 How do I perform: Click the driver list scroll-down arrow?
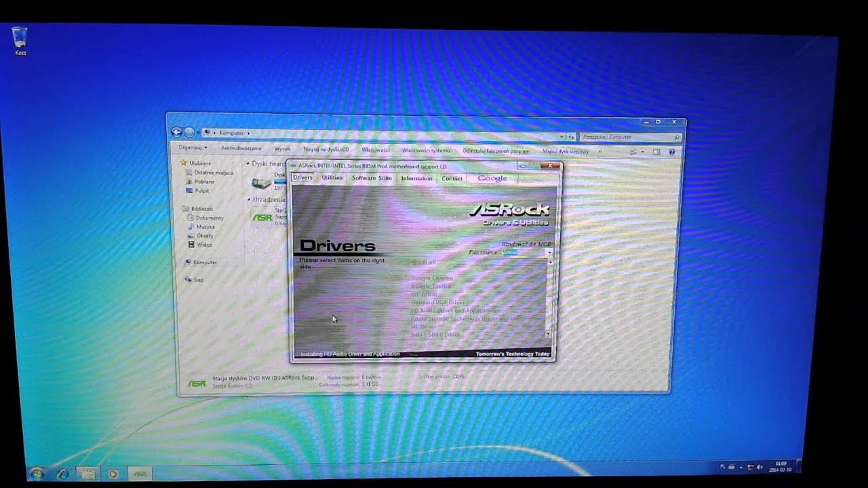point(549,334)
